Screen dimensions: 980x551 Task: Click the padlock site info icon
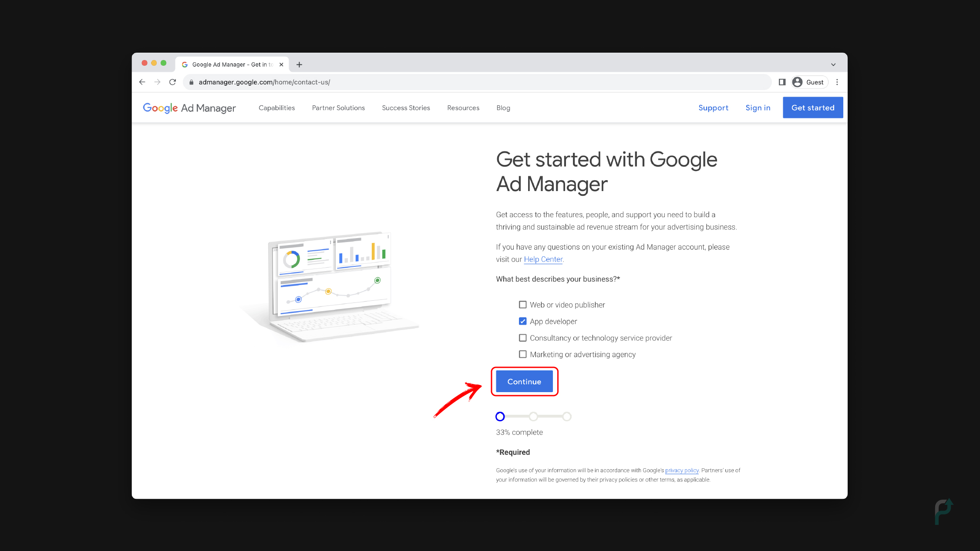tap(191, 82)
